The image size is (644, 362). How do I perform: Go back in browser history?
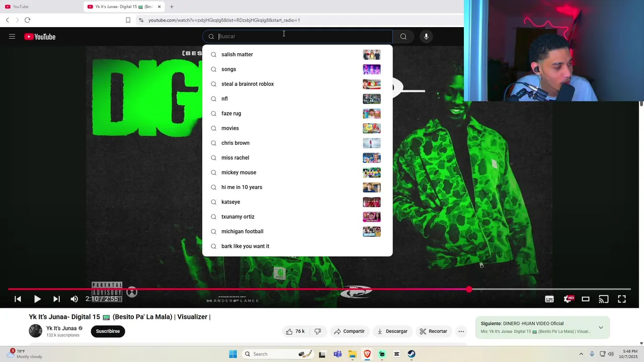[x=8, y=20]
